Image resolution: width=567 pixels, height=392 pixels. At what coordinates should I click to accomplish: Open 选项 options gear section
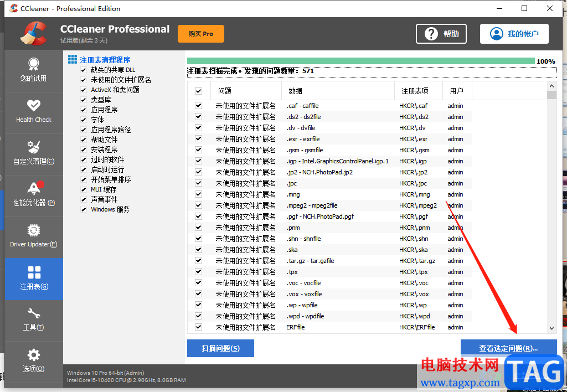pyautogui.click(x=33, y=362)
